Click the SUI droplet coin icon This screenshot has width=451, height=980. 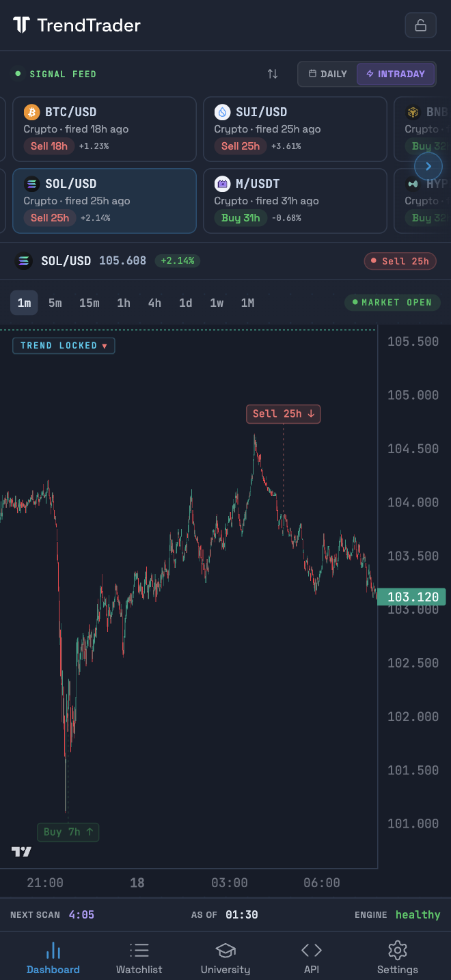click(x=222, y=112)
